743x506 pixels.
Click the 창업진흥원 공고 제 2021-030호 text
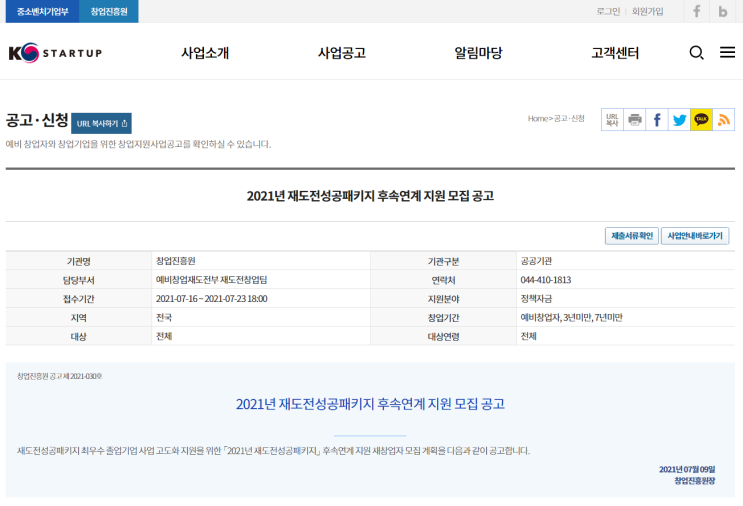coord(60,376)
